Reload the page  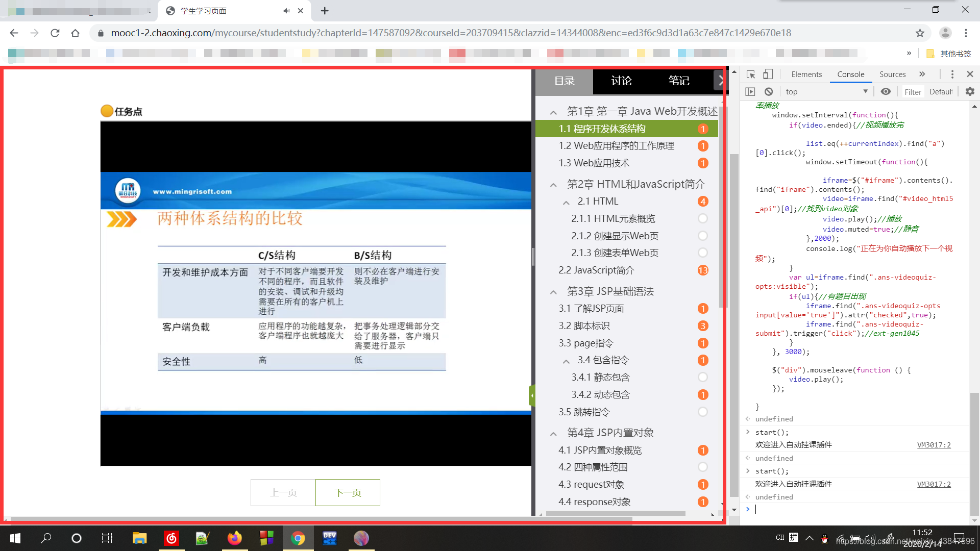pos(55,33)
